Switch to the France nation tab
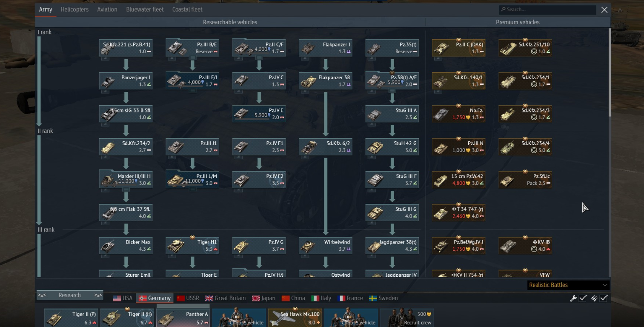The image size is (644, 327). [x=350, y=298]
